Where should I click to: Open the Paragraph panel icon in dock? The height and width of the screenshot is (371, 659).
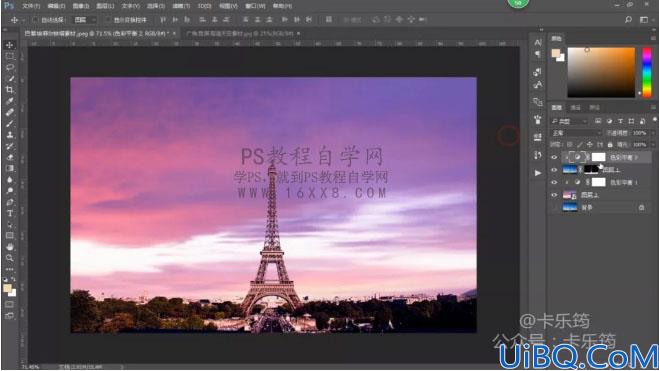(x=538, y=54)
